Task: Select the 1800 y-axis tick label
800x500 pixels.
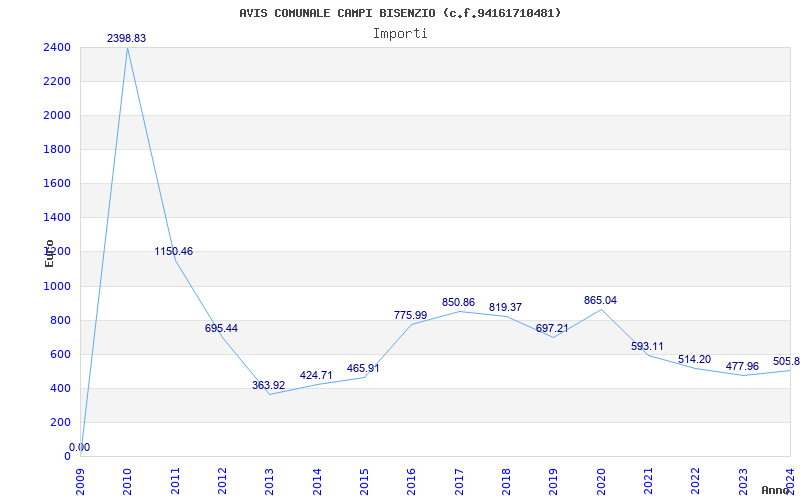Action: point(57,149)
